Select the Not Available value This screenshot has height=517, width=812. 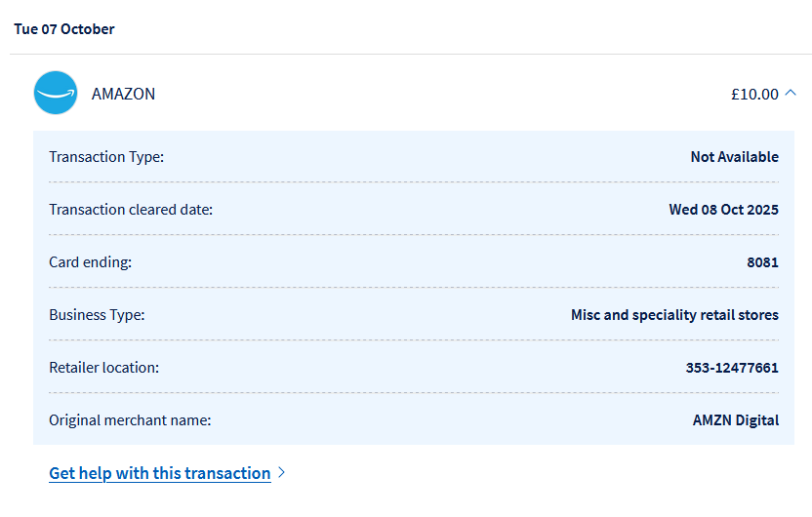(734, 157)
